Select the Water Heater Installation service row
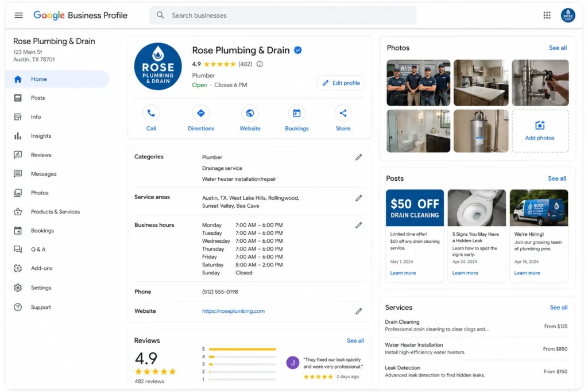 476,348
